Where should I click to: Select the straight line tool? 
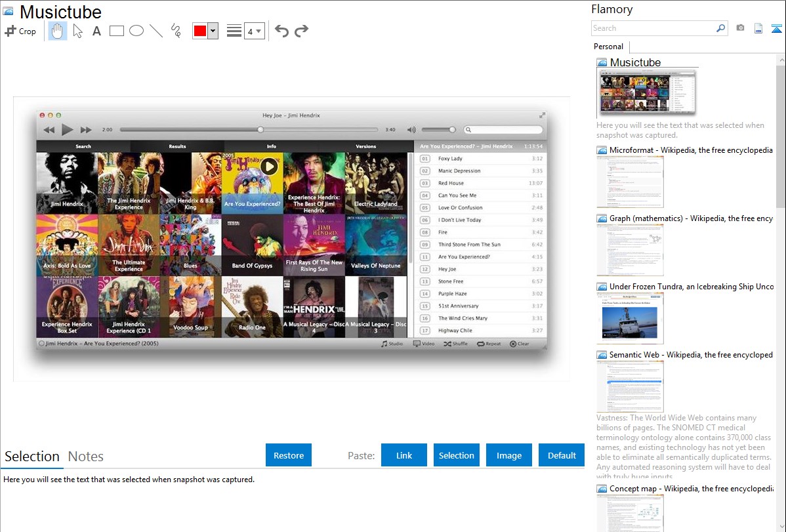click(x=156, y=31)
